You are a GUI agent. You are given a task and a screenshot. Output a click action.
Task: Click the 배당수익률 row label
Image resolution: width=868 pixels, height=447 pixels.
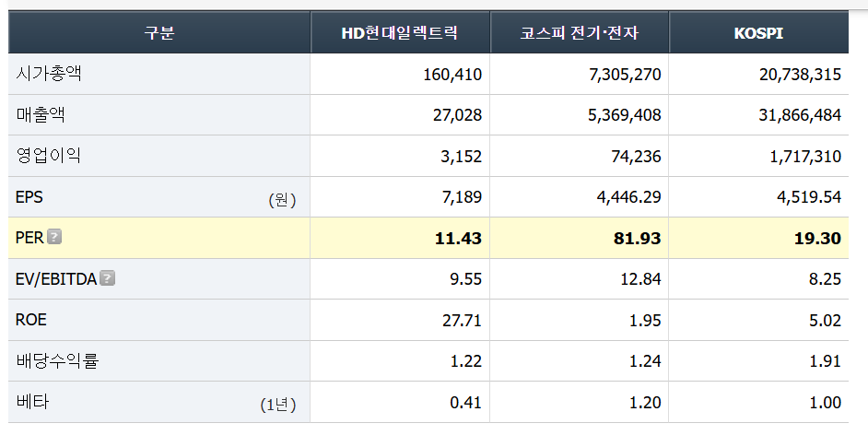(x=57, y=360)
